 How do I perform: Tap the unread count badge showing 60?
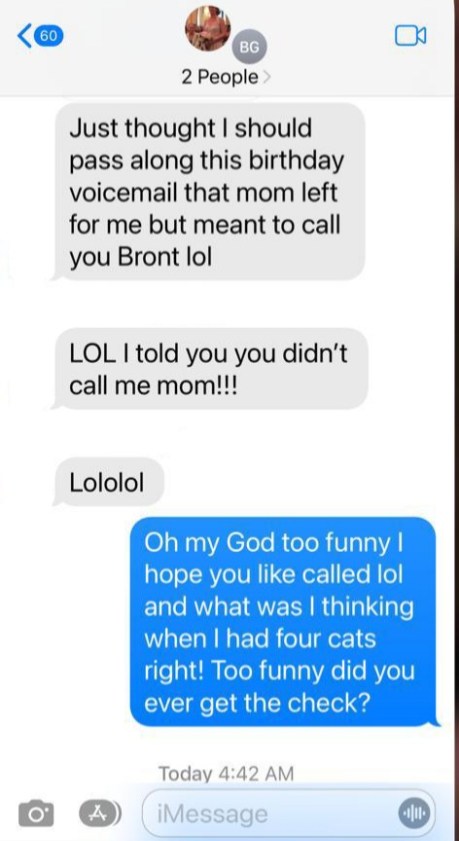click(x=49, y=36)
